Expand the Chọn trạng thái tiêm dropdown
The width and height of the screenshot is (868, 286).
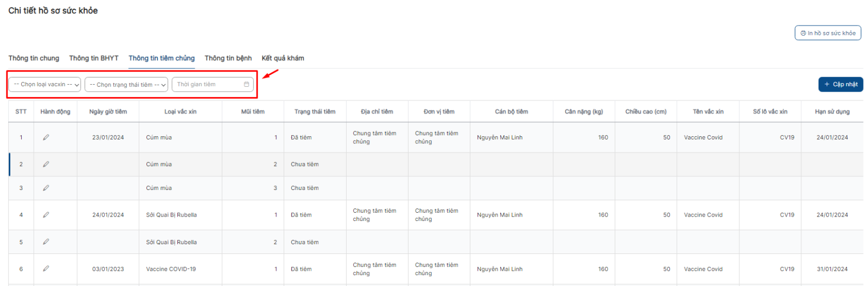pyautogui.click(x=126, y=85)
